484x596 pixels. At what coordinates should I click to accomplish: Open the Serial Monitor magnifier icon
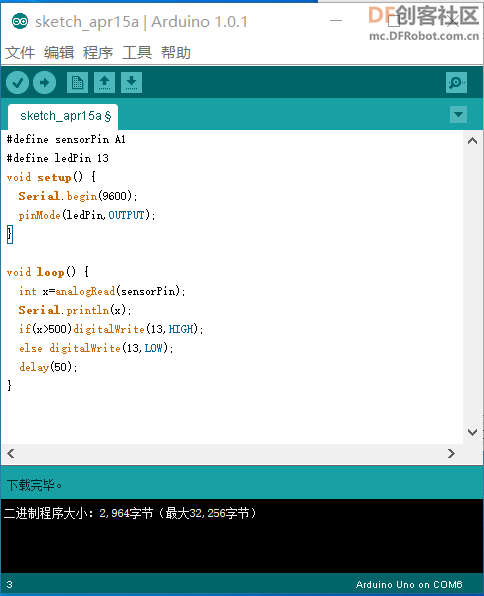click(456, 82)
